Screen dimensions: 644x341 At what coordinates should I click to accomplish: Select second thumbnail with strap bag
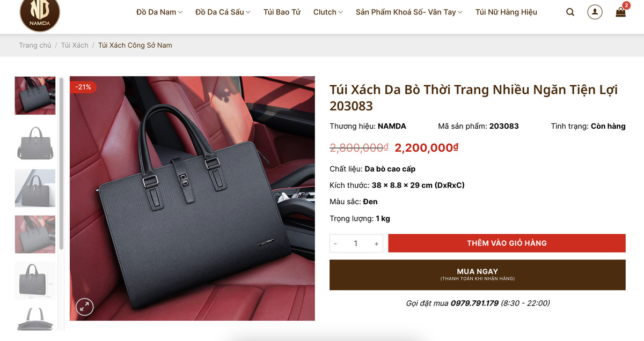(35, 142)
